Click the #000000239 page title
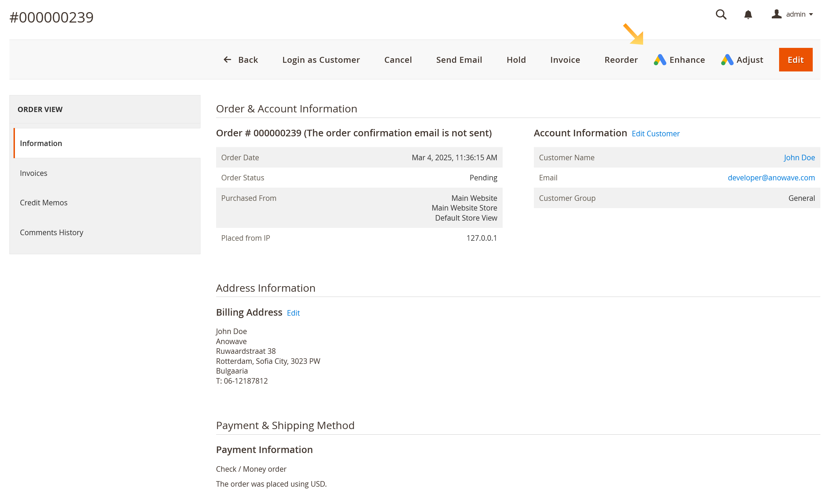Viewport: 828px width, 504px height. click(x=51, y=17)
